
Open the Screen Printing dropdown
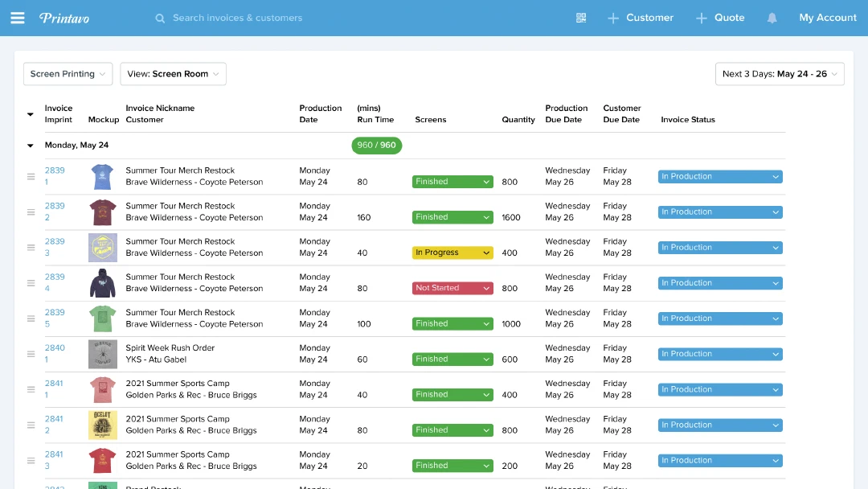(68, 74)
